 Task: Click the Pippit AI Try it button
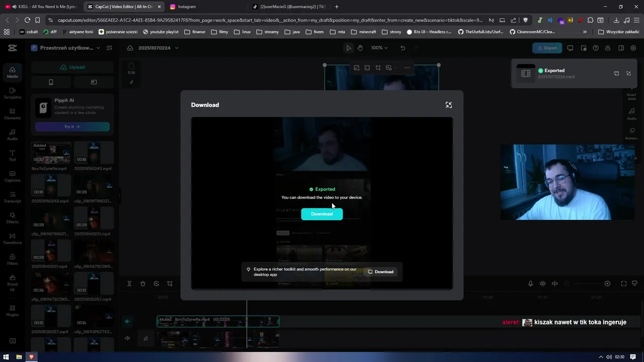coord(72,127)
